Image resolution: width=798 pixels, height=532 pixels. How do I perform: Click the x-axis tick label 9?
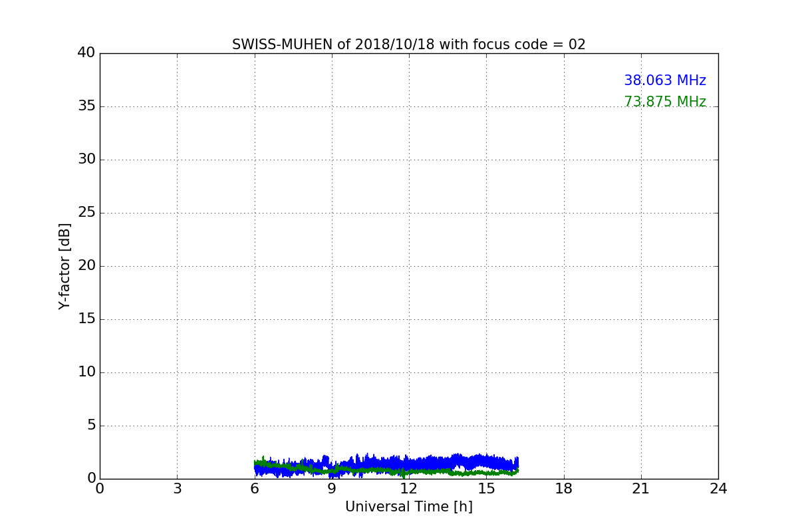point(332,489)
